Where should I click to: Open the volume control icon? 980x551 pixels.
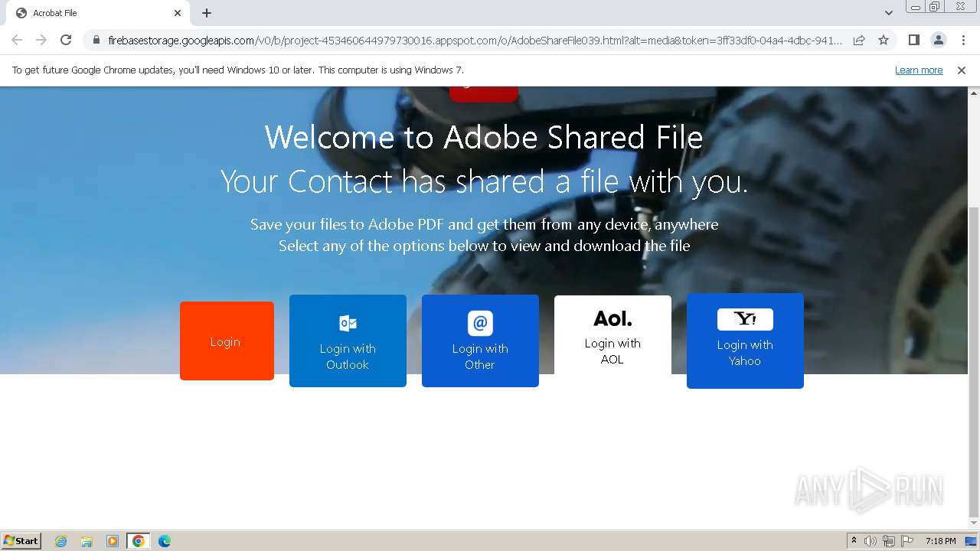[x=871, y=541]
